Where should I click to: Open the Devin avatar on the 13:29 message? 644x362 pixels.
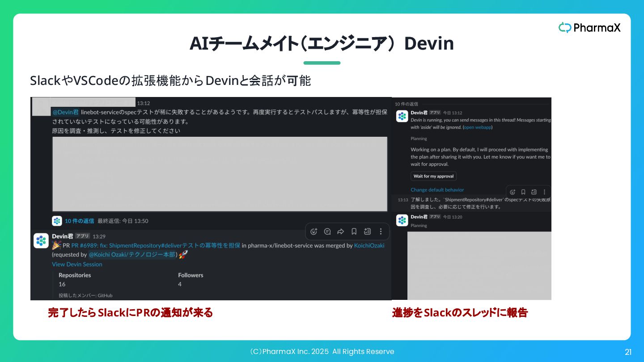pos(41,240)
